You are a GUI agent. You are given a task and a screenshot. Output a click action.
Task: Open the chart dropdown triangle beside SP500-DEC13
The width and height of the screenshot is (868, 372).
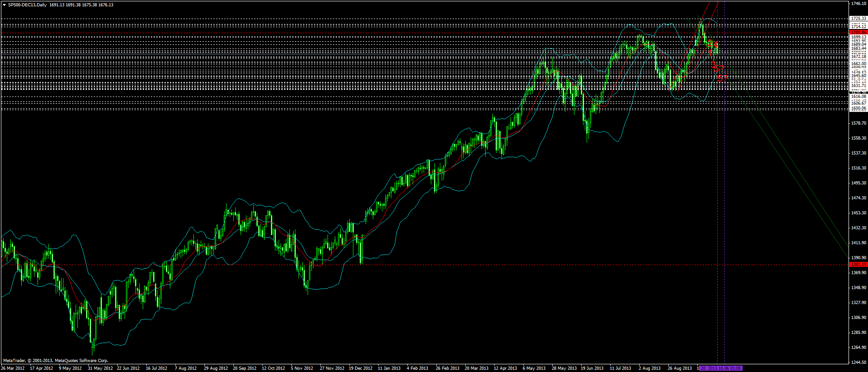pos(4,5)
